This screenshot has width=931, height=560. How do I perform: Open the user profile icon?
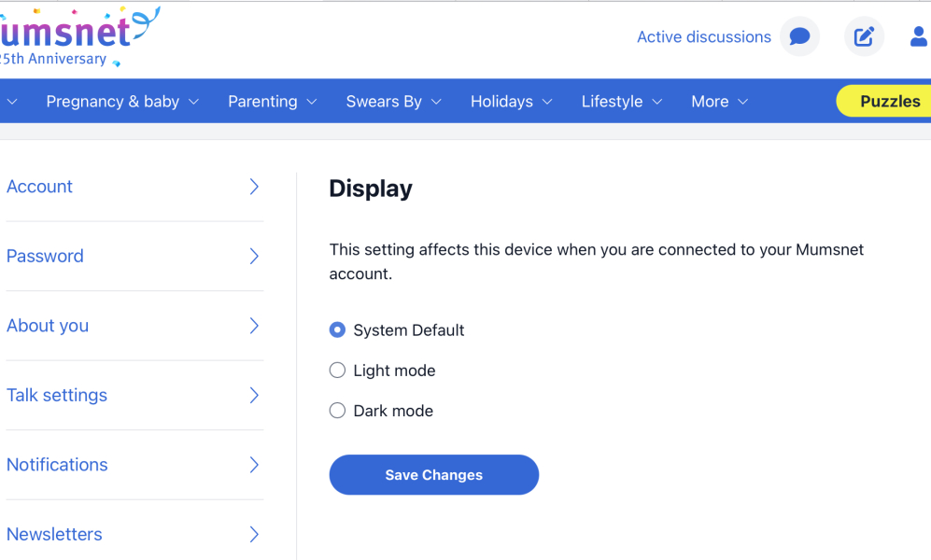918,37
